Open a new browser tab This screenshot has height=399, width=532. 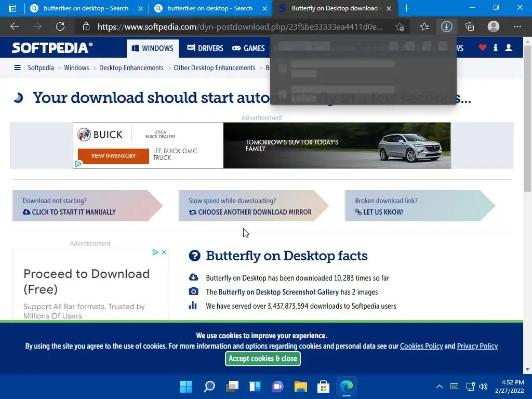(x=406, y=8)
